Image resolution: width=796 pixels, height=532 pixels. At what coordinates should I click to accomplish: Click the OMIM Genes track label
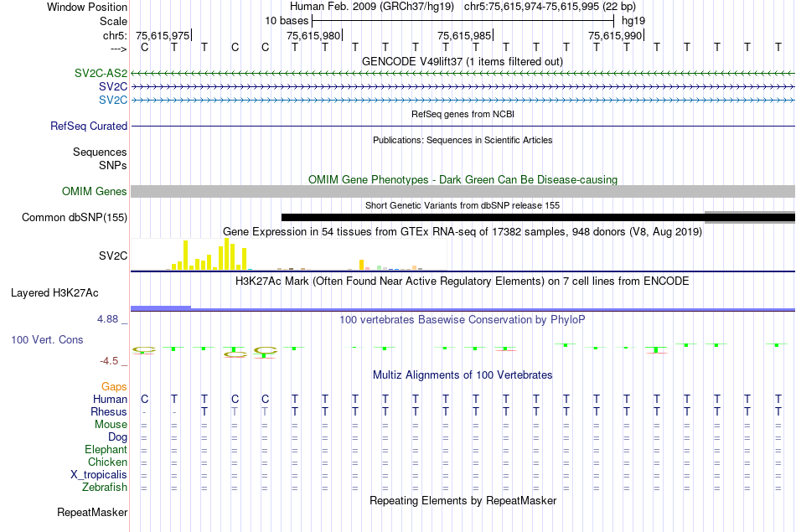pyautogui.click(x=95, y=191)
